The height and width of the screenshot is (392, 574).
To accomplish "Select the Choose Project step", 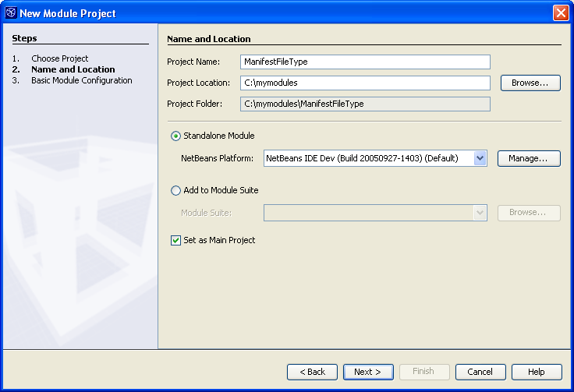I will (59, 58).
